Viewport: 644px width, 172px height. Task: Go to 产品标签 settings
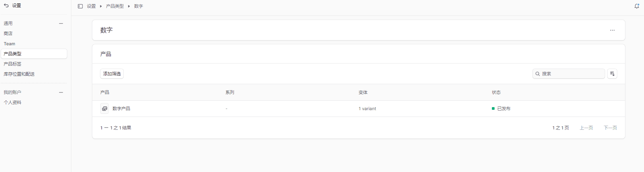pyautogui.click(x=13, y=64)
